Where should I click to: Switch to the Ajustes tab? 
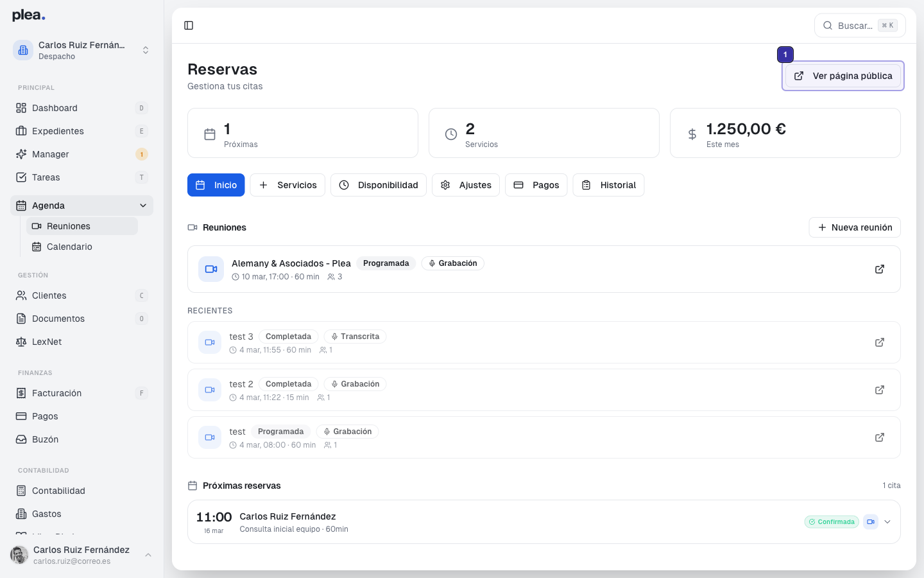click(466, 185)
